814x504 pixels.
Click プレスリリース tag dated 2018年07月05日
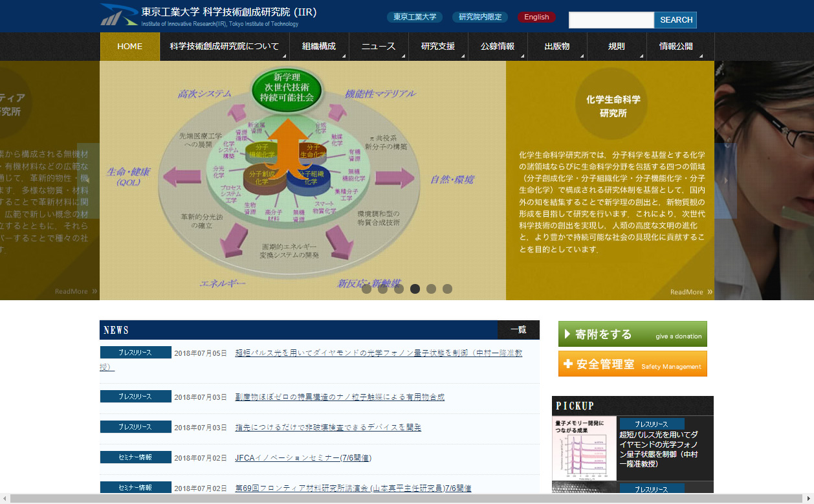135,353
